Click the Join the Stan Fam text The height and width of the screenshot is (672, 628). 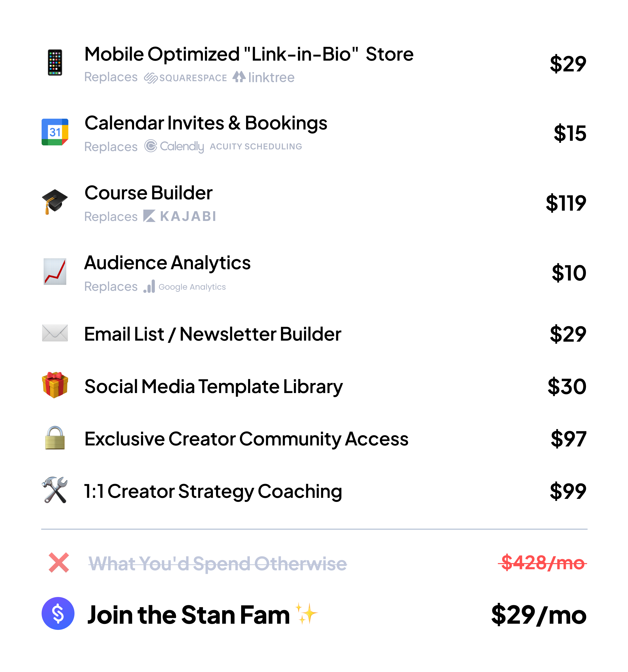click(189, 615)
